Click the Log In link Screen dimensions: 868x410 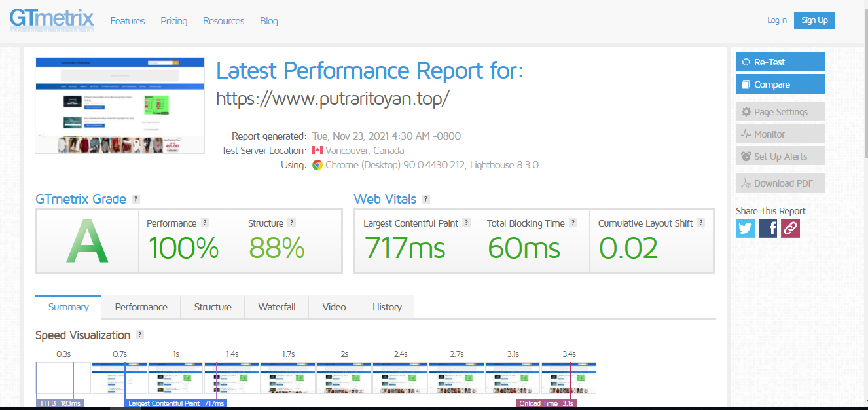[777, 20]
